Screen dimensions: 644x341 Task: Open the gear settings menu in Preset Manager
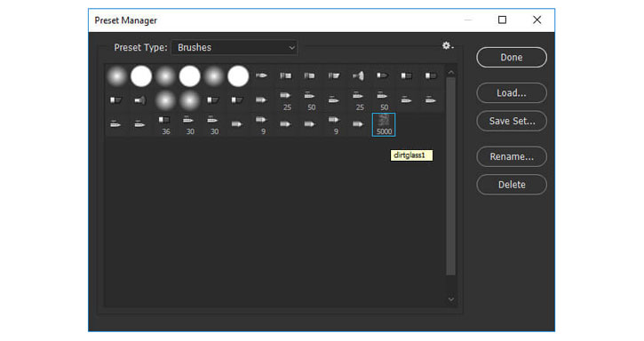[448, 45]
